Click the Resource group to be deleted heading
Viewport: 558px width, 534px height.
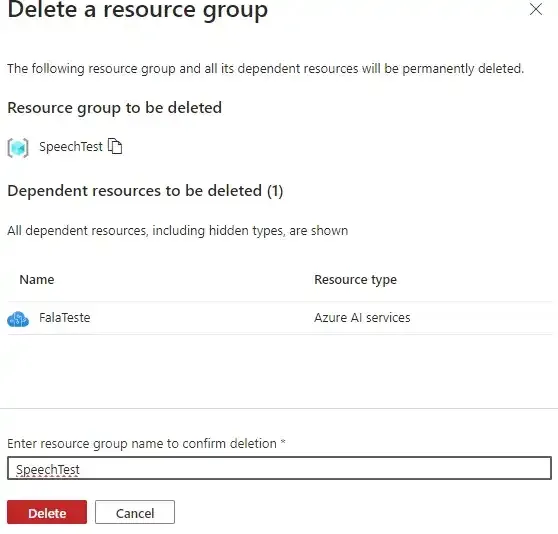[x=115, y=108]
